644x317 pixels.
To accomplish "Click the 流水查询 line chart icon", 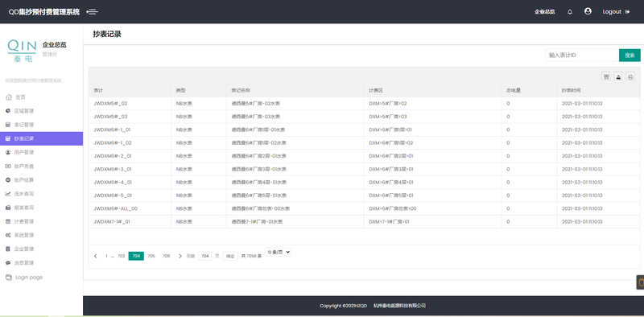I will pyautogui.click(x=8, y=194).
